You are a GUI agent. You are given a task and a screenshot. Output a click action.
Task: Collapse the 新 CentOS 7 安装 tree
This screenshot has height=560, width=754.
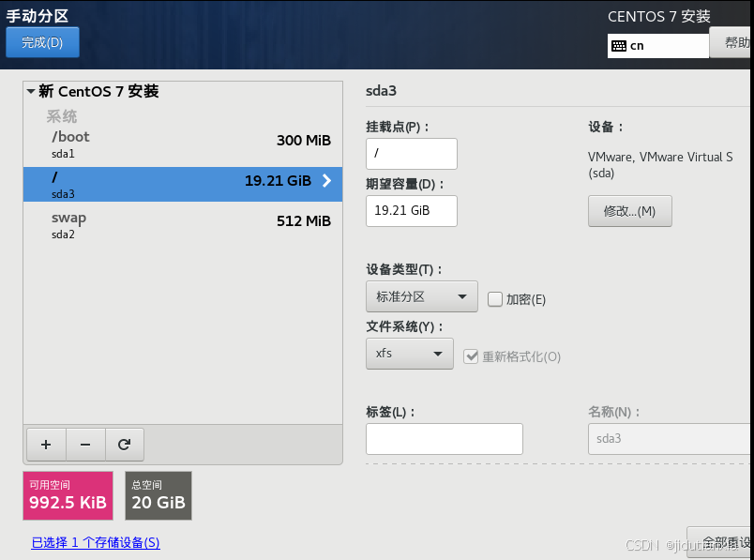(x=31, y=92)
